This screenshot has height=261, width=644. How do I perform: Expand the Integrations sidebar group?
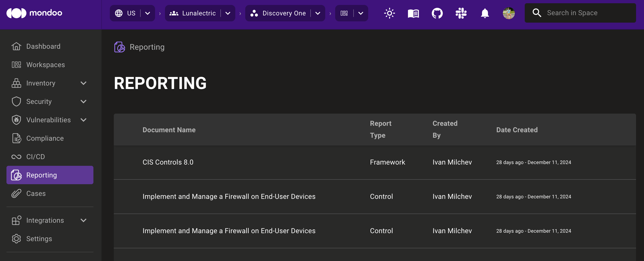83,220
